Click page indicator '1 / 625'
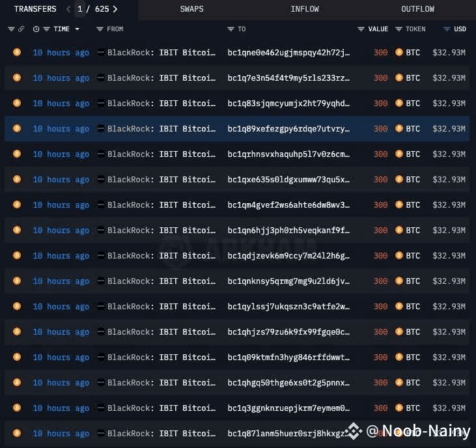This screenshot has height=448, width=476. pos(93,9)
